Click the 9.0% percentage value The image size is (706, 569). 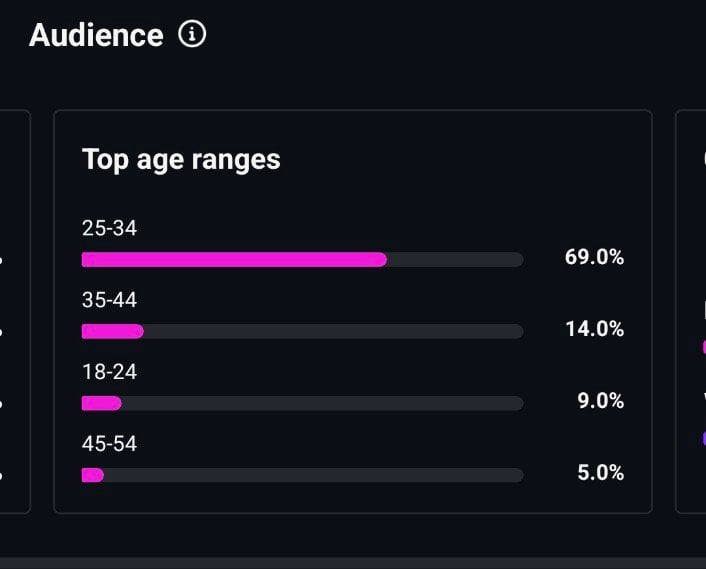click(600, 401)
